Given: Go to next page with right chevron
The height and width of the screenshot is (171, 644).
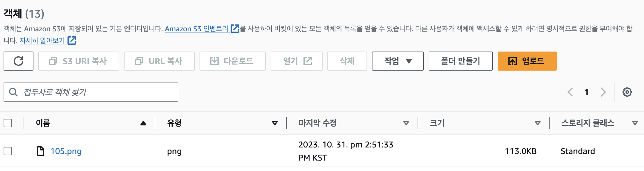Looking at the screenshot, I should pyautogui.click(x=603, y=92).
